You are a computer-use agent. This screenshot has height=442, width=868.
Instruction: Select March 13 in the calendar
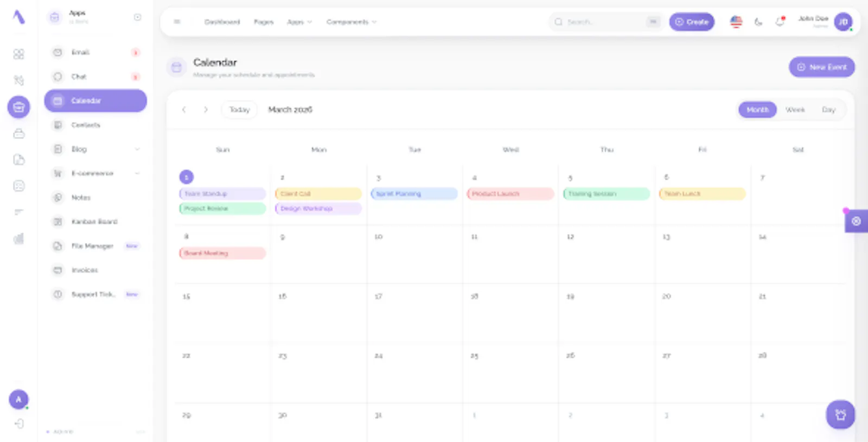coord(667,237)
